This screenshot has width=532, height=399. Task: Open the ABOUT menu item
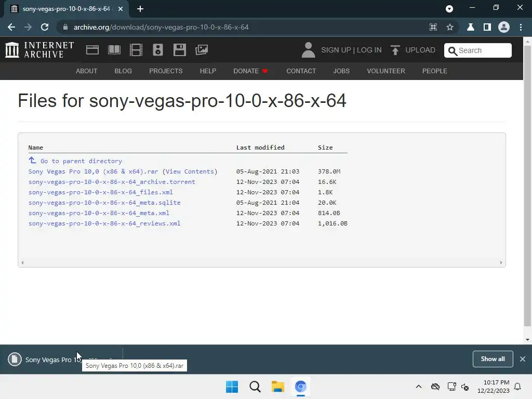(x=87, y=71)
